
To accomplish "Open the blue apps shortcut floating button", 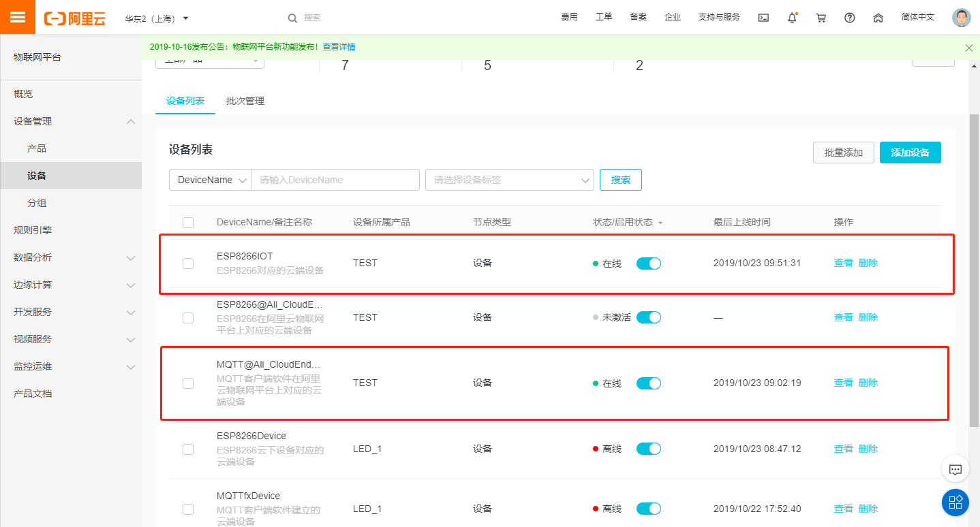I will [955, 502].
